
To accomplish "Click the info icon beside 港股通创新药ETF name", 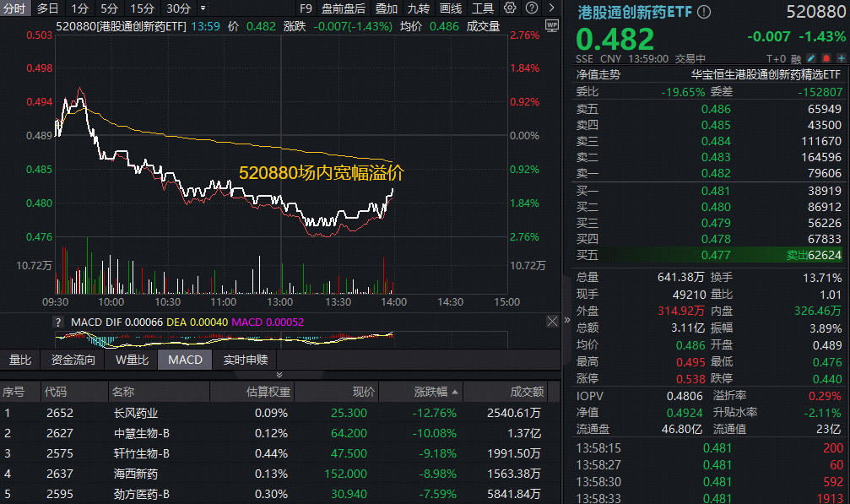I will pos(703,11).
